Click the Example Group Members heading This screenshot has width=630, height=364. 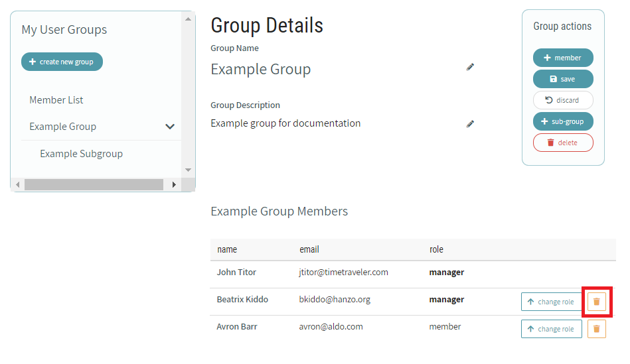click(279, 212)
